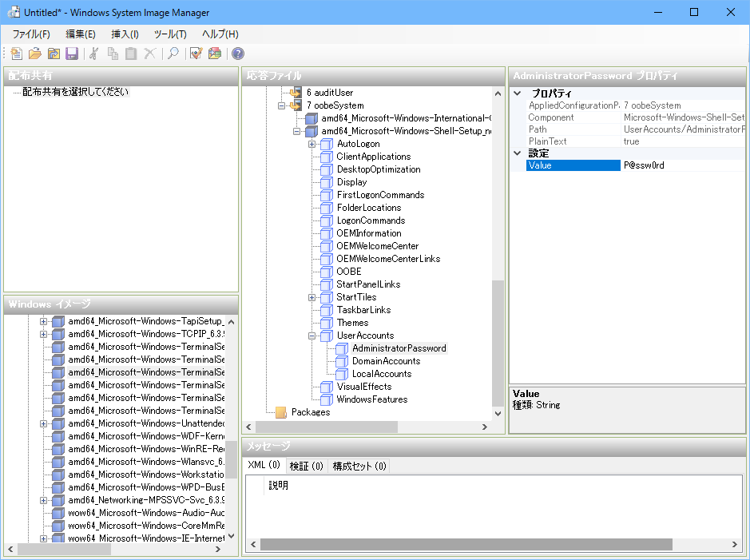Select the LogonCommands node
750x560 pixels.
tap(371, 220)
